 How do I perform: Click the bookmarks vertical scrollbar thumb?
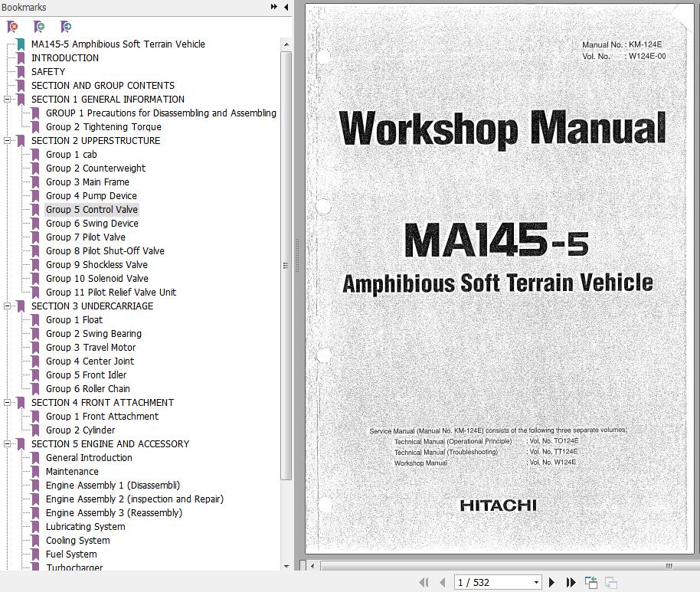[286, 266]
